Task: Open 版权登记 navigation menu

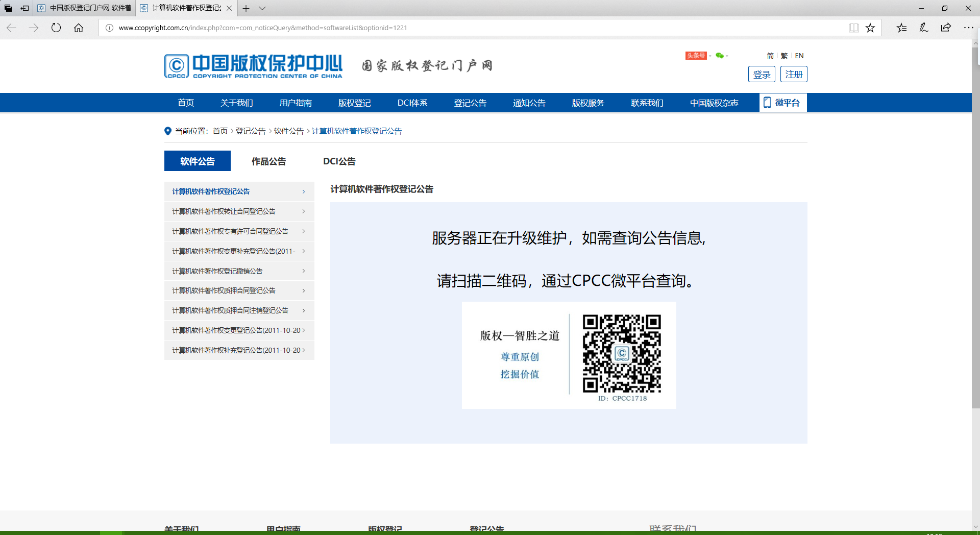Action: tap(354, 103)
